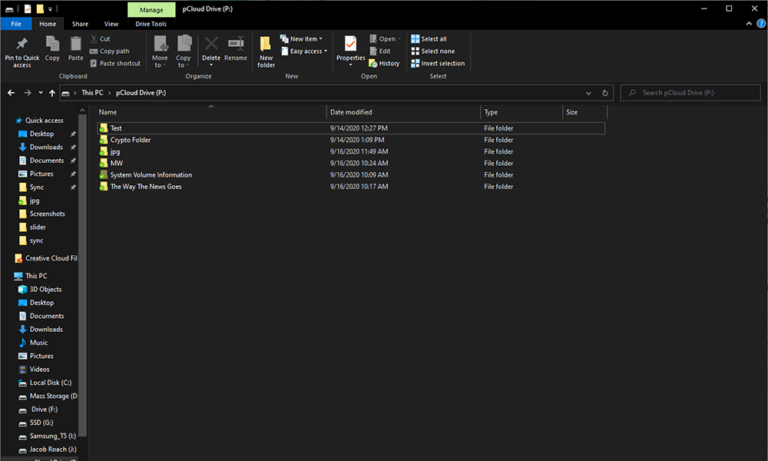Open Music in navigation pane
Viewport: 768px width, 461px height.
[33, 342]
